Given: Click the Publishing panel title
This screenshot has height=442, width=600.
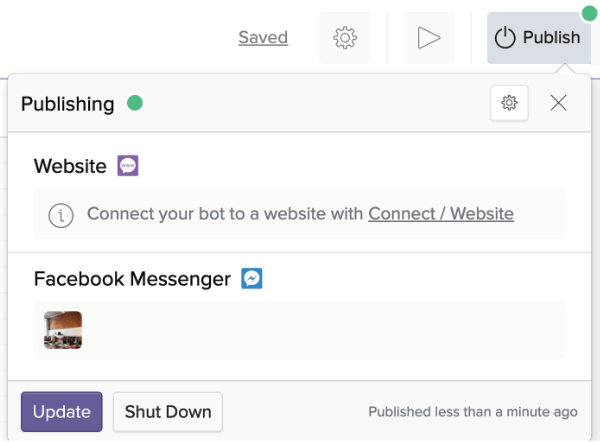Looking at the screenshot, I should (68, 103).
